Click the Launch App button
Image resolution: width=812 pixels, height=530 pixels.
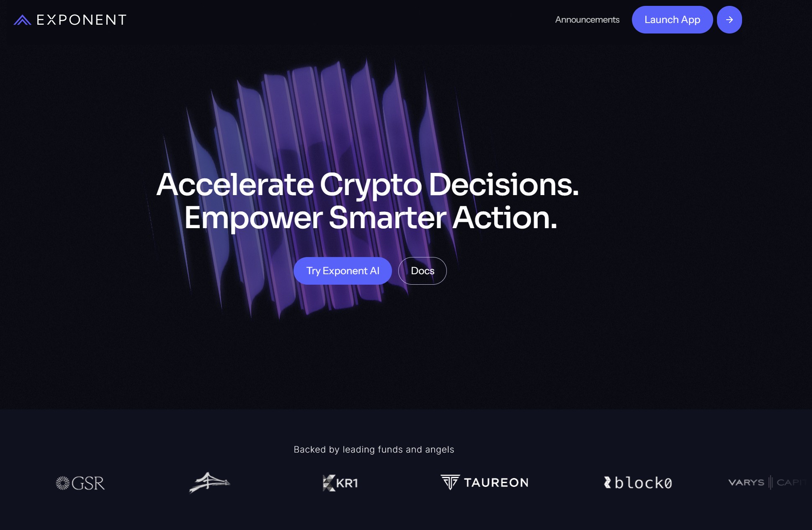point(671,19)
